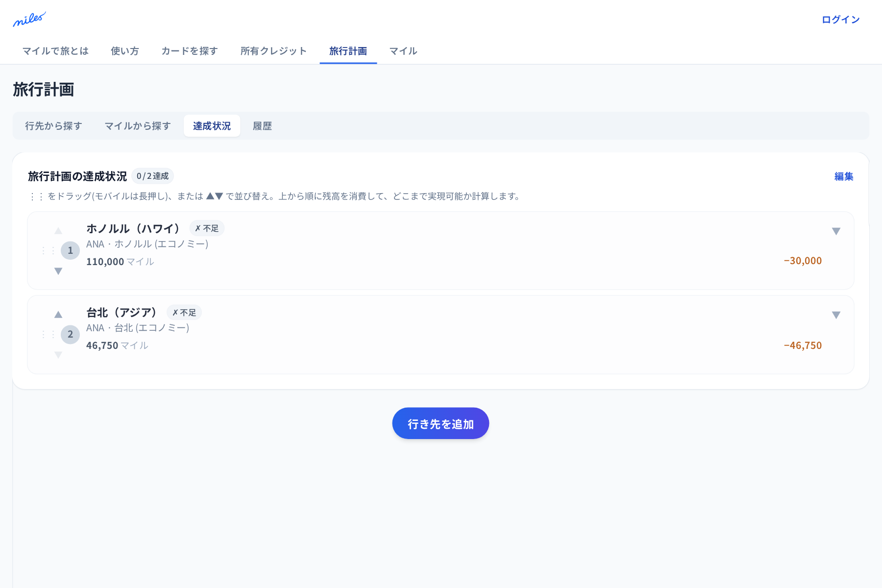Screen dimensions: 882x588
Task: Move 台北 row up with the ▲ arrow
Action: point(58,315)
